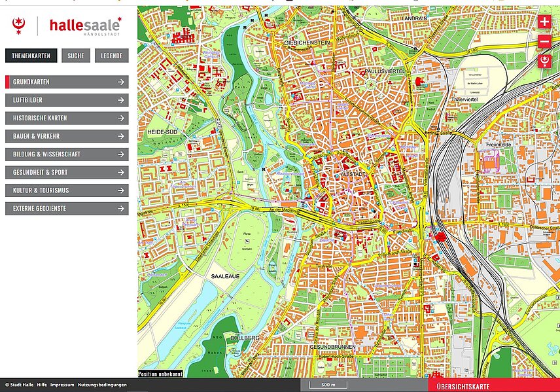Screen dimensions: 560x392
Task: Open the Nutzungsbedingungen link
Action: pyautogui.click(x=102, y=385)
